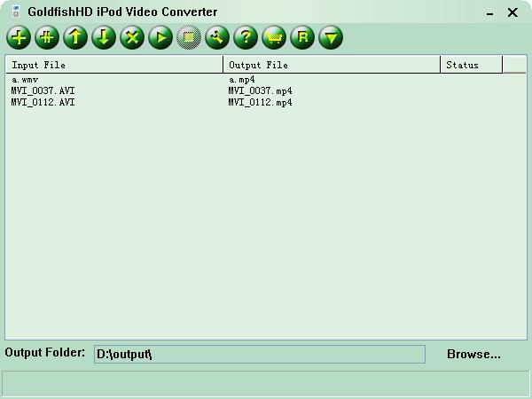Select the a.wmv input file row
The height and width of the screenshot is (399, 532).
click(25, 80)
